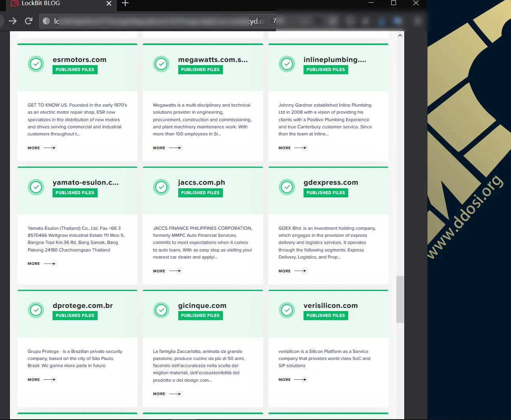
Task: Click the checkmark icon beside yamato-esulon.c...
Action: (x=36, y=187)
